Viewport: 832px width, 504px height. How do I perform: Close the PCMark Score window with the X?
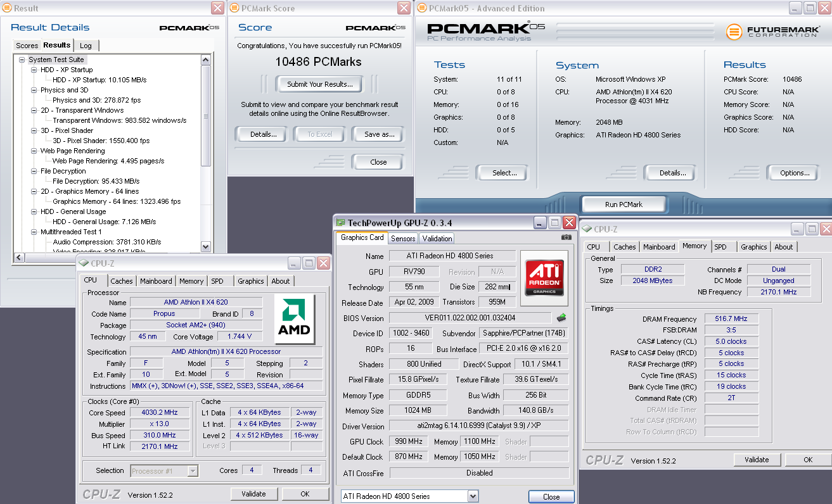404,8
